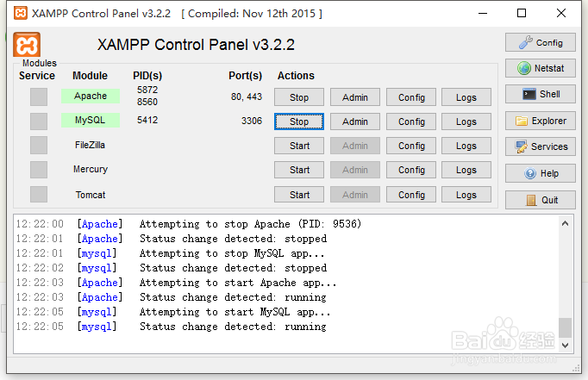Maximize the XAMPP Control Panel window

pos(522,14)
